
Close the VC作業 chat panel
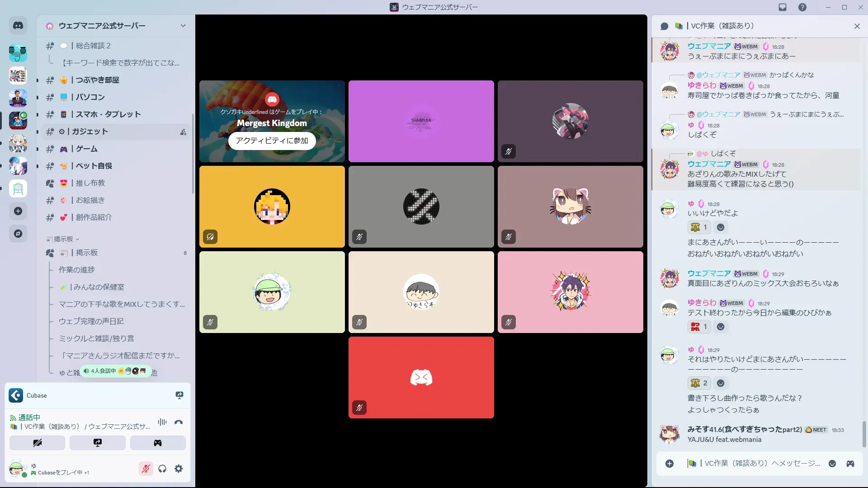857,26
